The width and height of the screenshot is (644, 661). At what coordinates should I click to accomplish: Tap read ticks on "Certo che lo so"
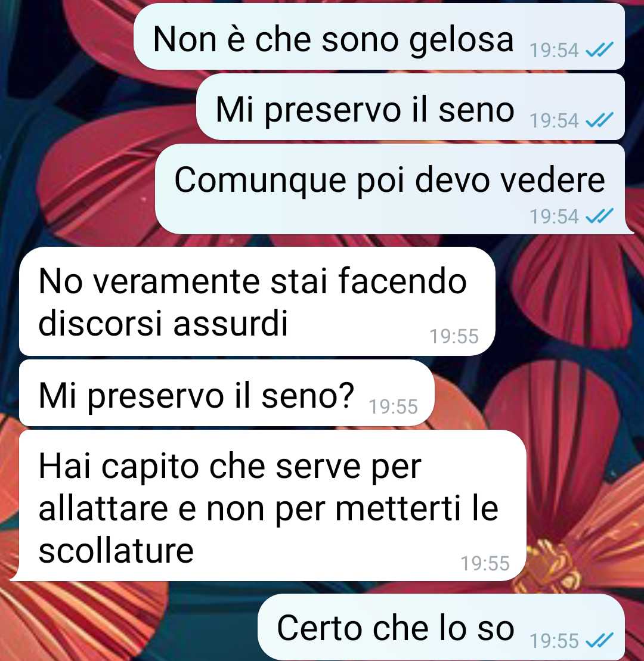pos(599,641)
